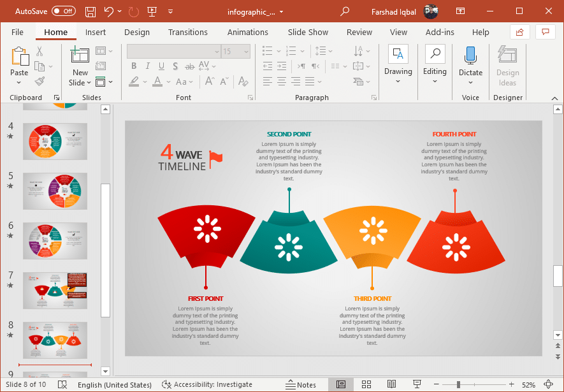Click Accessibility: Investigate in status bar

pos(207,384)
